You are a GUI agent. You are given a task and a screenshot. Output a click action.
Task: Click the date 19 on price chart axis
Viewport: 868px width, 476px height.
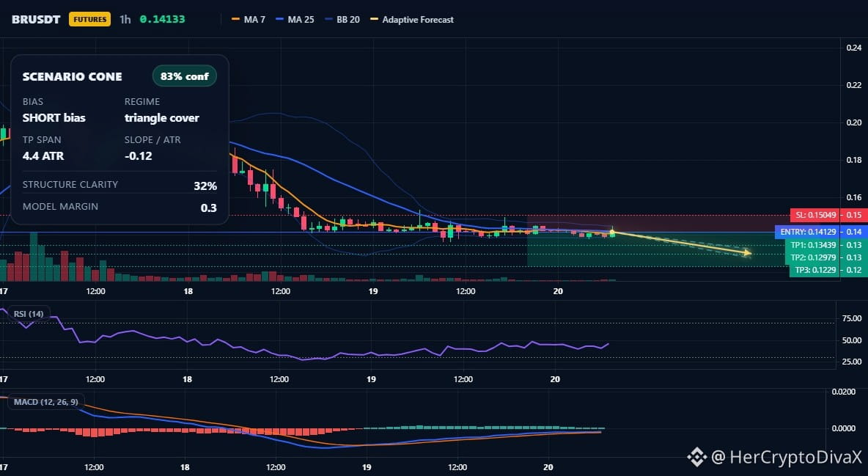(x=372, y=291)
